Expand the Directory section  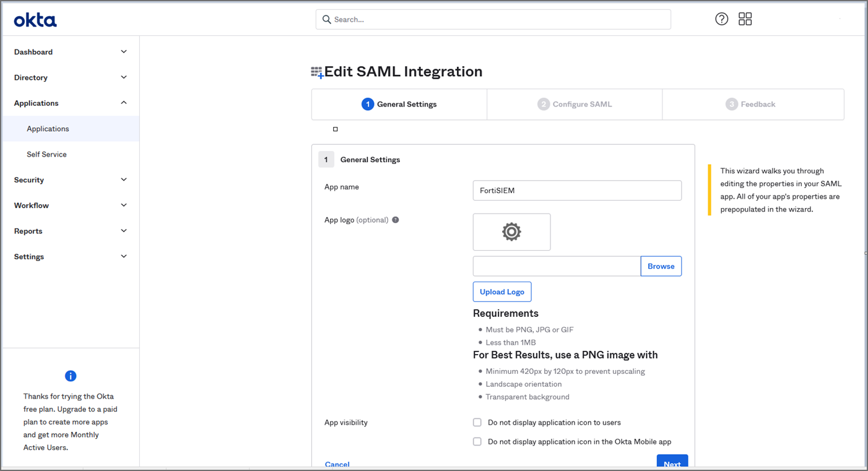point(124,77)
